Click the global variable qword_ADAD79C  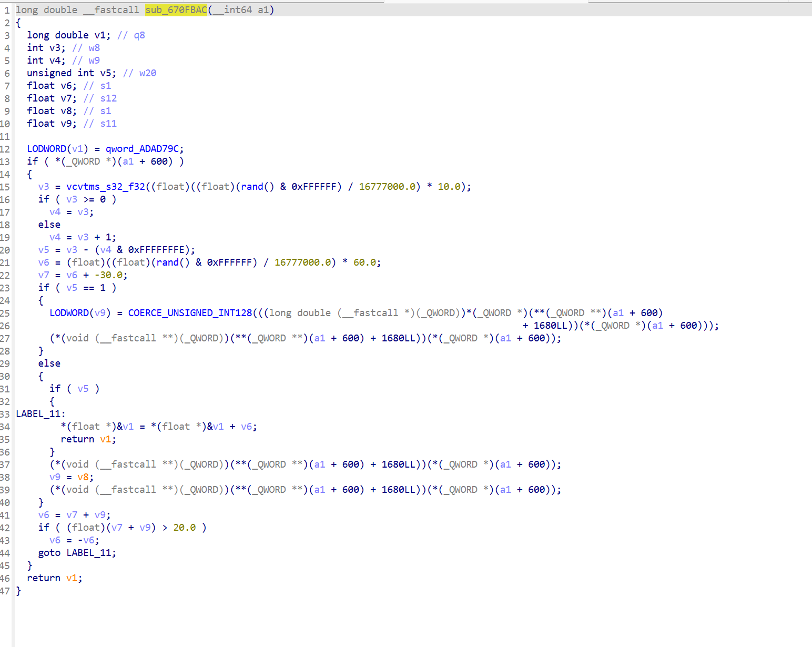[142, 149]
